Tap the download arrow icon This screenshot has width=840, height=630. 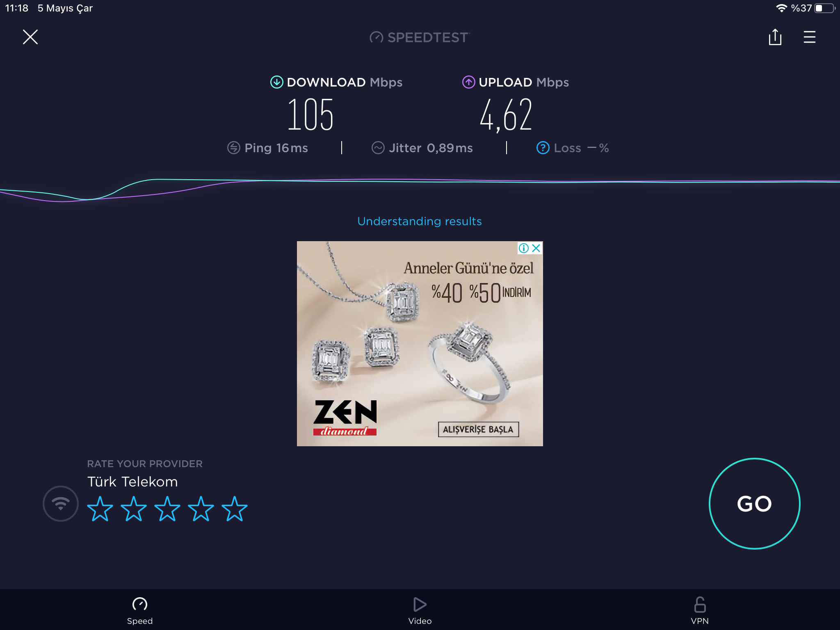coord(277,82)
